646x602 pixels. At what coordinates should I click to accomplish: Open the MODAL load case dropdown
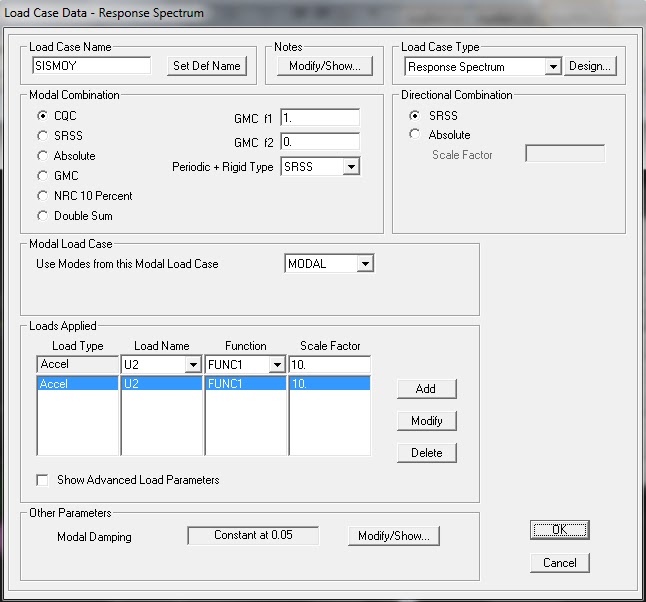coord(365,264)
